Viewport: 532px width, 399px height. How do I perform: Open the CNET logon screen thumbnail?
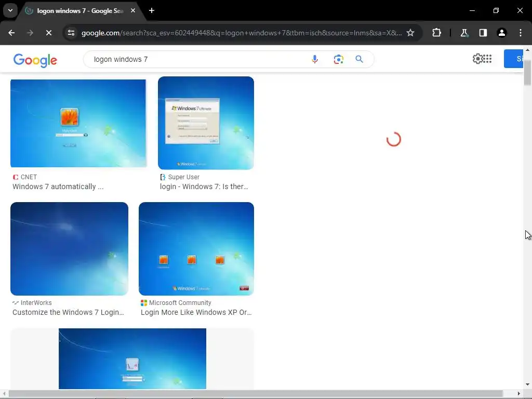click(78, 123)
